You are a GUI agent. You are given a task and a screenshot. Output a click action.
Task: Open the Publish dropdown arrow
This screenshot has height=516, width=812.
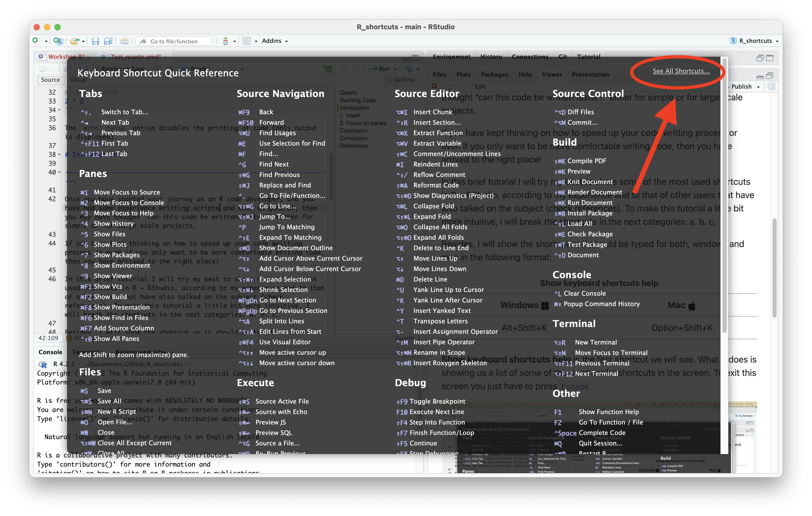click(x=758, y=87)
